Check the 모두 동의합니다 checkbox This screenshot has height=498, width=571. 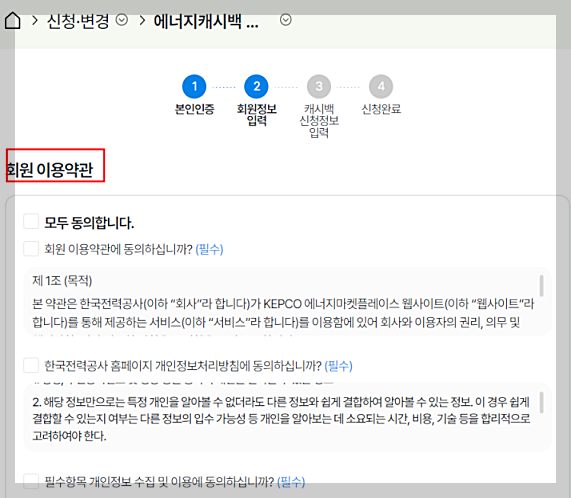point(31,221)
